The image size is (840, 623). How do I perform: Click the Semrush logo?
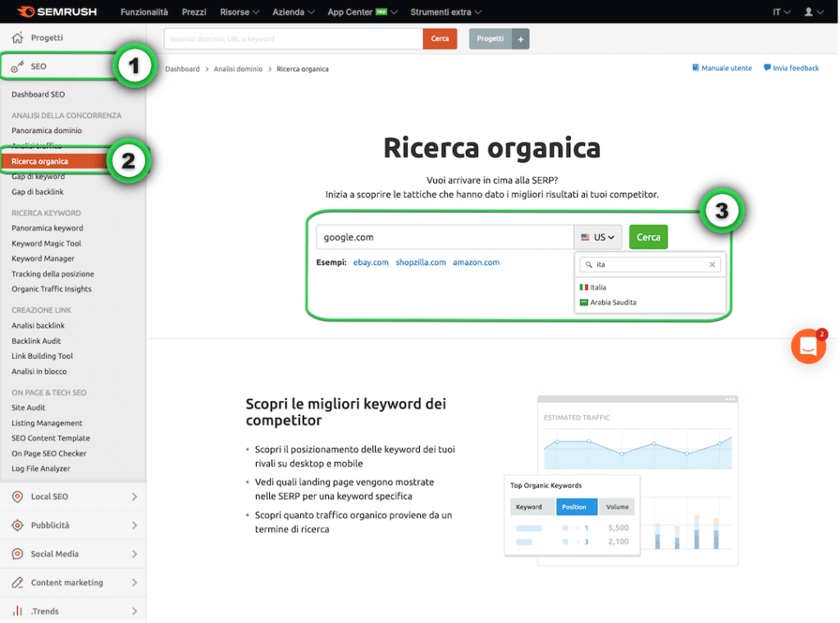click(57, 11)
